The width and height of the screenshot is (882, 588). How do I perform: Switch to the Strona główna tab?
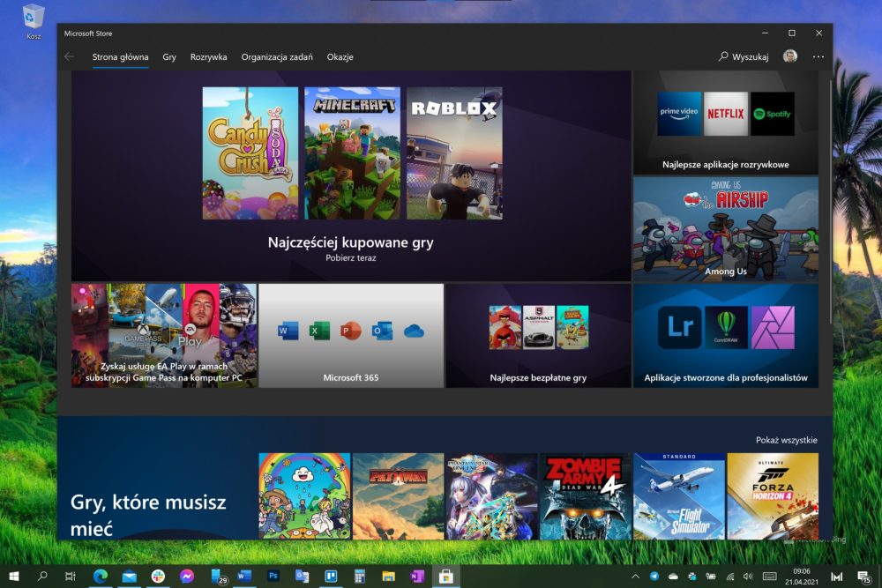click(120, 56)
